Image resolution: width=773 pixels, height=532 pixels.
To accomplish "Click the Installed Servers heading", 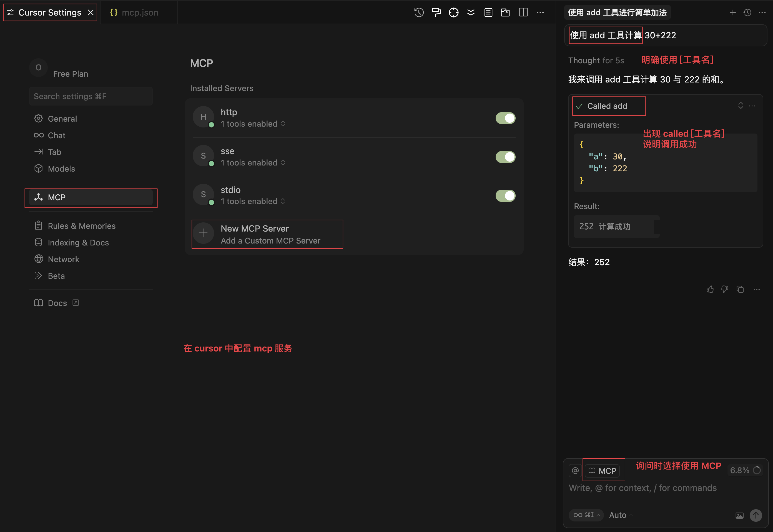I will coord(222,88).
